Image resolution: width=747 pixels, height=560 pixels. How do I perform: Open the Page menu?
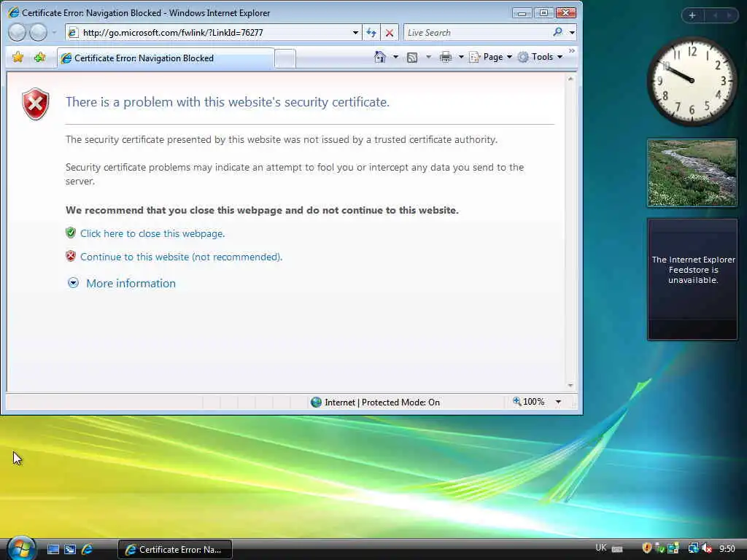point(491,57)
